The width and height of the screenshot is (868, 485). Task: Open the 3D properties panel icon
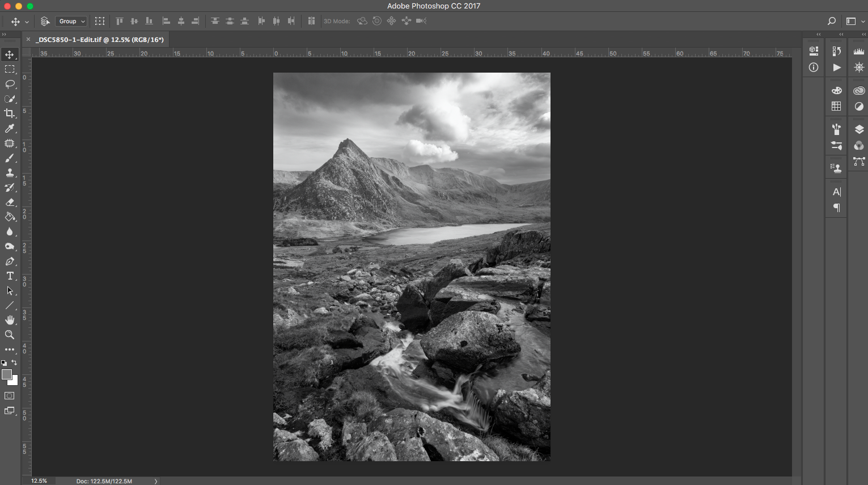(814, 51)
